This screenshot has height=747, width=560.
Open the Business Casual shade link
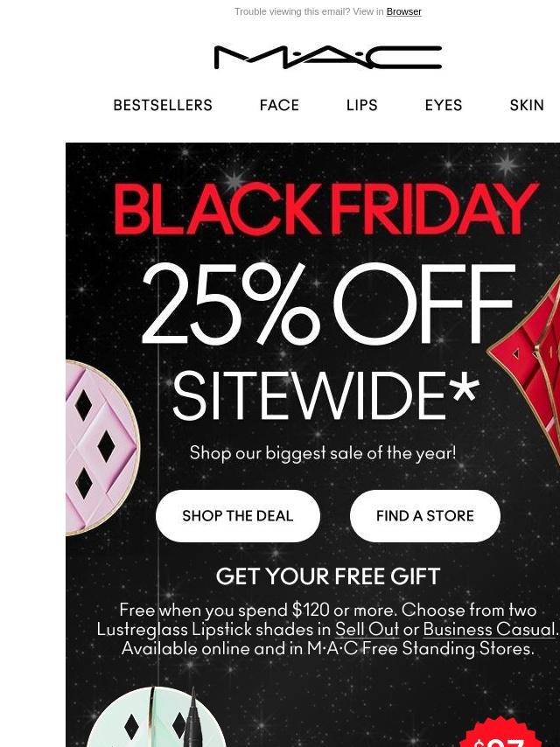pyautogui.click(x=489, y=629)
